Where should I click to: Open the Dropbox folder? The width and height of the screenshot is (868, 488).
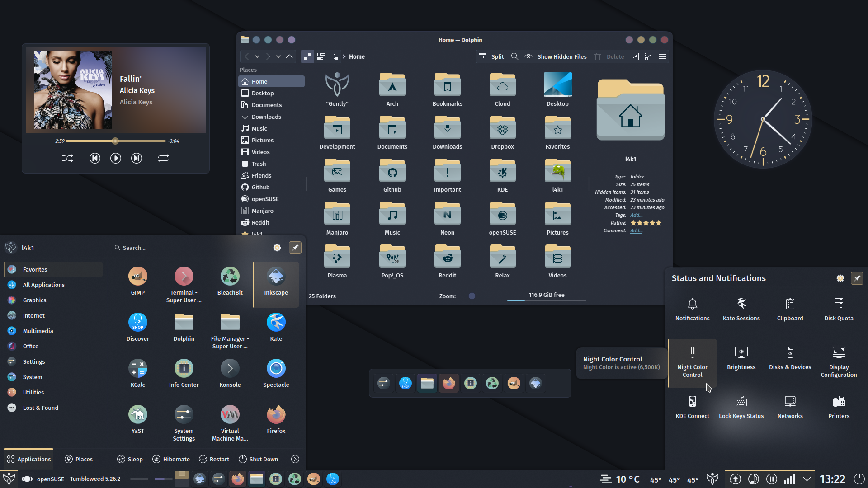[503, 132]
